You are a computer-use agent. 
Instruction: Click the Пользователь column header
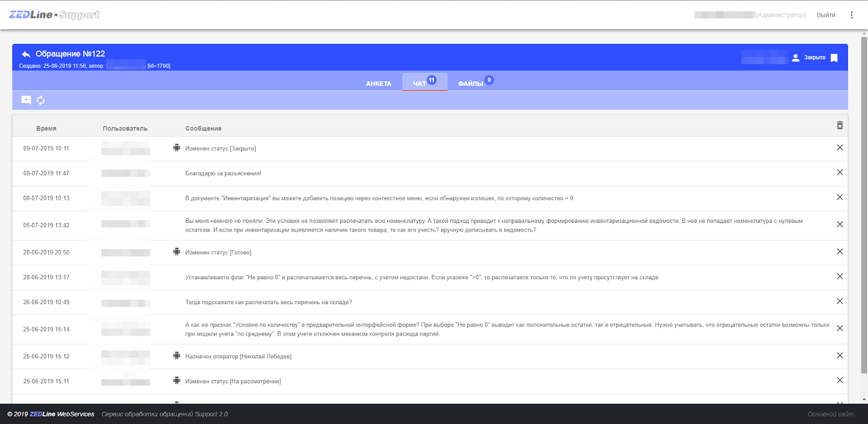[x=125, y=129]
